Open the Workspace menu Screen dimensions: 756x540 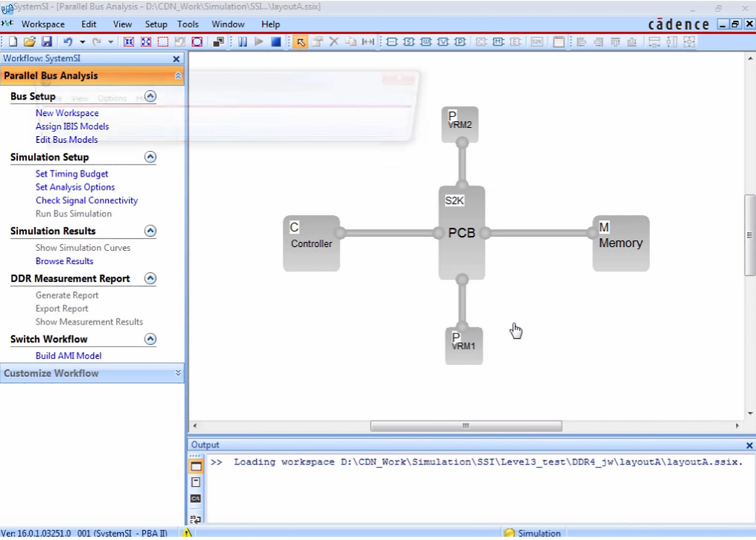point(43,24)
